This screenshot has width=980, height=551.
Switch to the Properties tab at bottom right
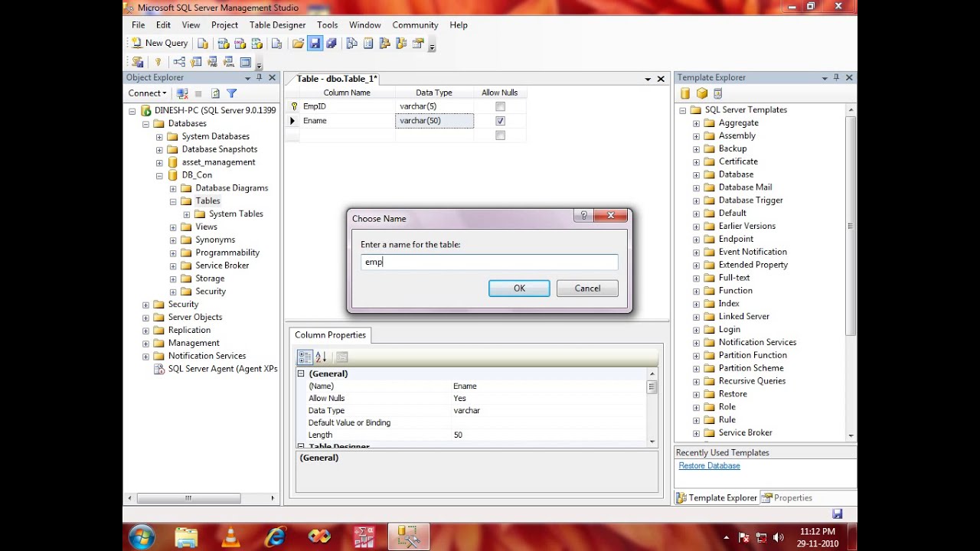point(786,497)
